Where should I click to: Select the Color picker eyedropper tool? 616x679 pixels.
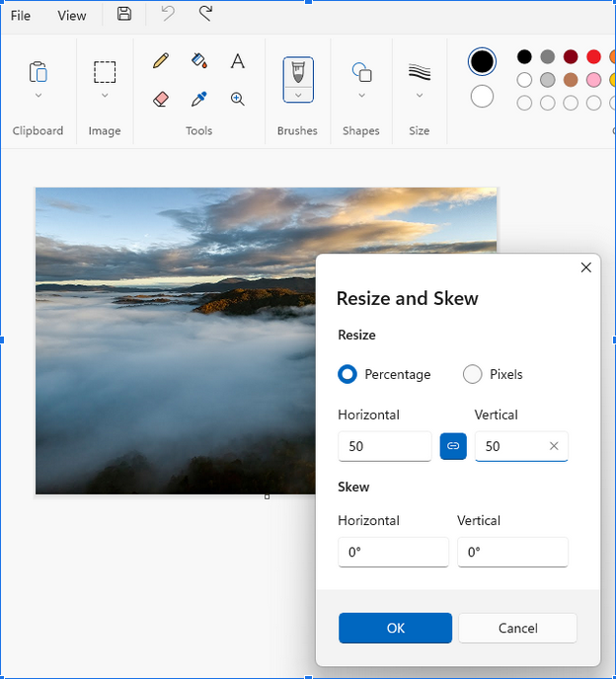coord(199,99)
